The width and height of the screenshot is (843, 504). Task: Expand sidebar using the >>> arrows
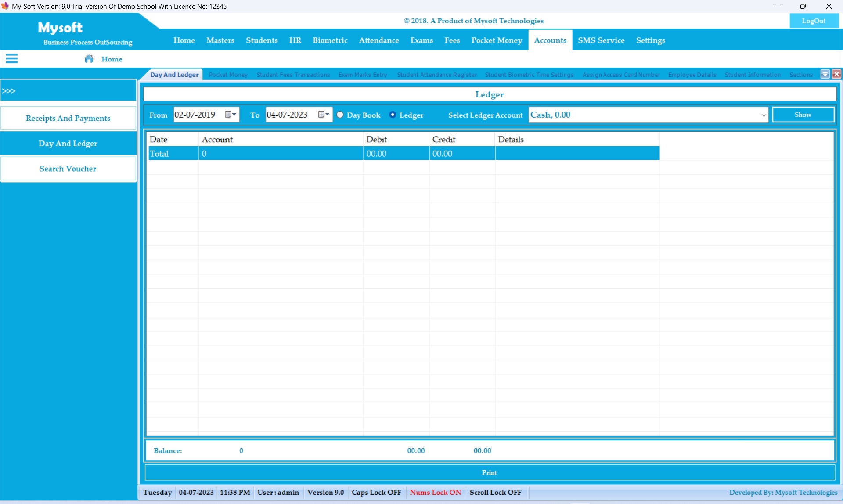click(x=9, y=91)
